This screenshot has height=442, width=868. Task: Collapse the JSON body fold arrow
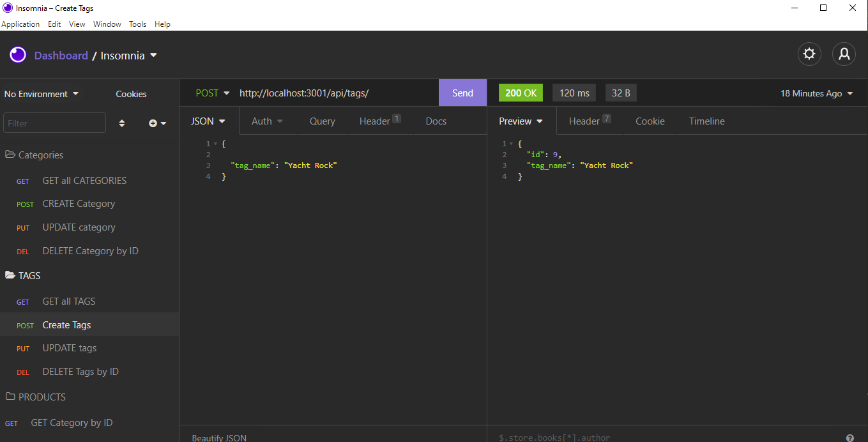click(216, 144)
